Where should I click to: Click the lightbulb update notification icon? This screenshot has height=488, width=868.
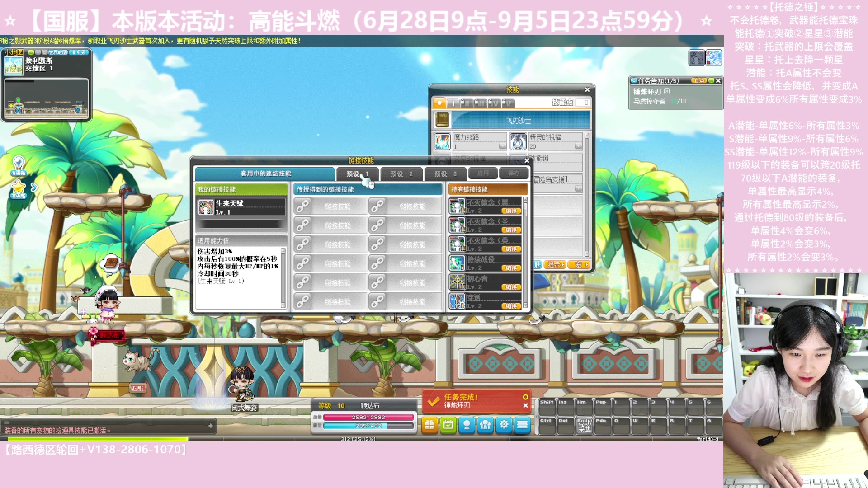point(19,165)
